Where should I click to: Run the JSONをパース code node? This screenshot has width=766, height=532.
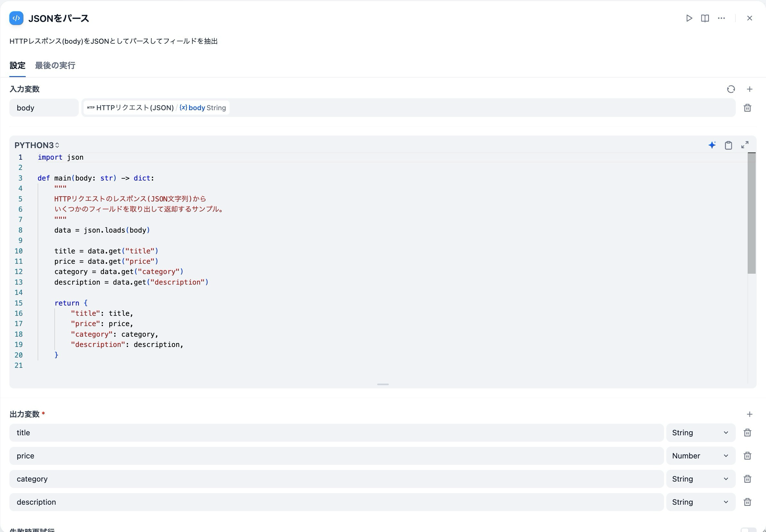tap(689, 18)
